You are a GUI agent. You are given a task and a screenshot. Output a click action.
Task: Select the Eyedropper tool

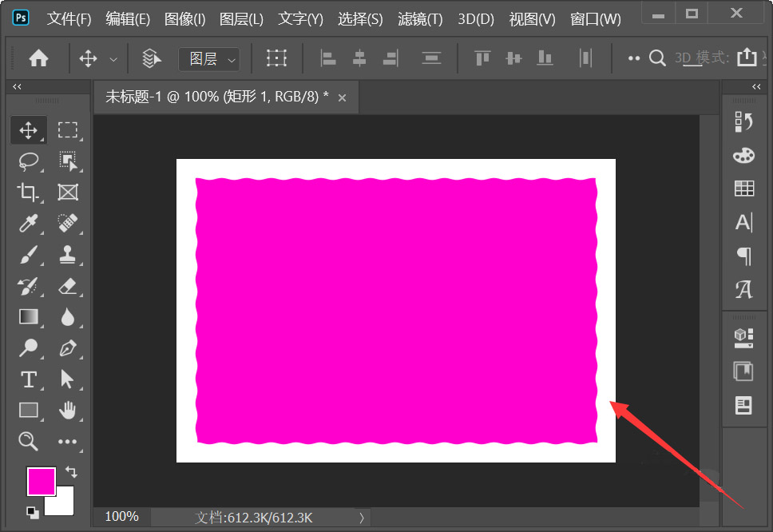point(28,223)
